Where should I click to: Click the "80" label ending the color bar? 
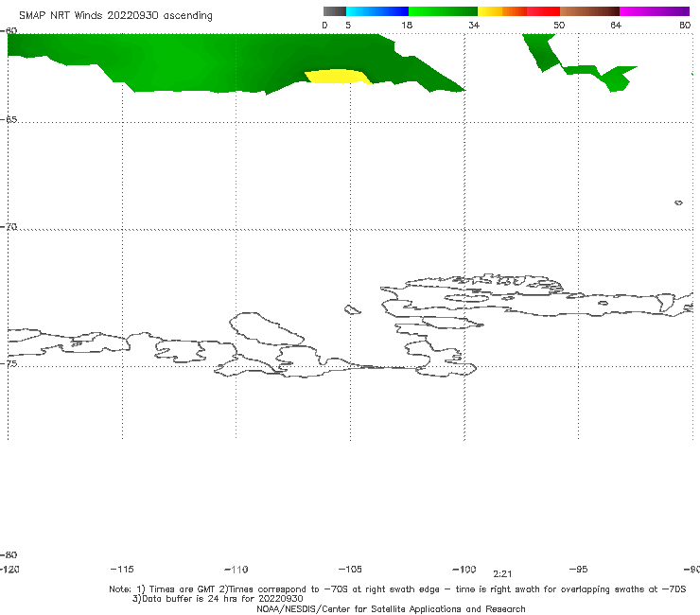tap(685, 25)
